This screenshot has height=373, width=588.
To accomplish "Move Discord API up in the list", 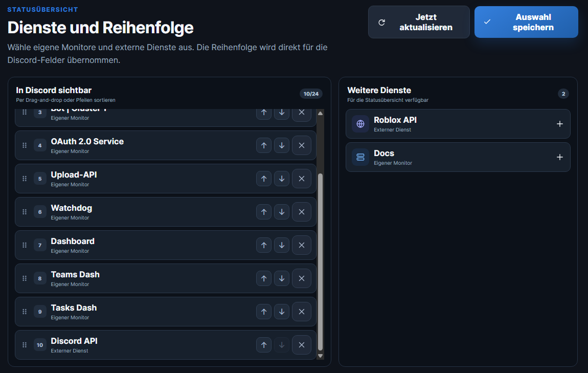I will coord(264,345).
